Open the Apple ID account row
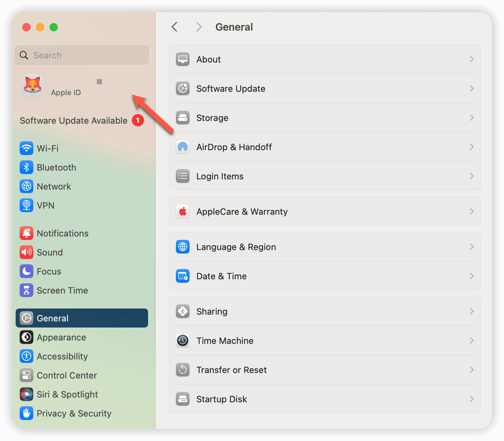The height and width of the screenshot is (441, 504). coord(82,86)
